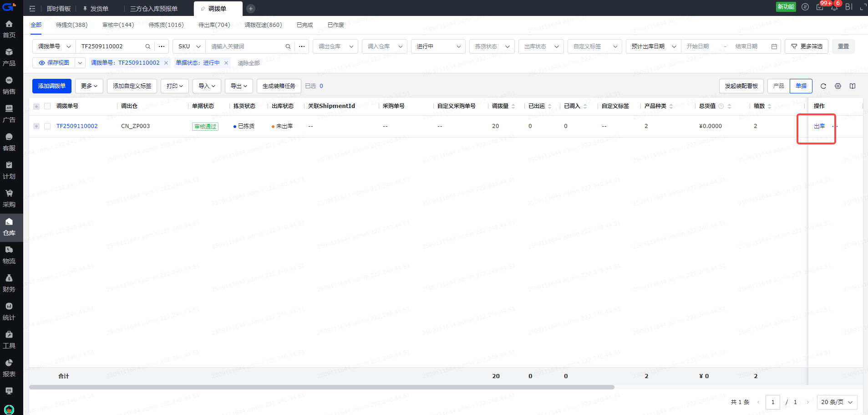868x415 pixels.
Task: Open the table column settings gear icon
Action: (838, 86)
